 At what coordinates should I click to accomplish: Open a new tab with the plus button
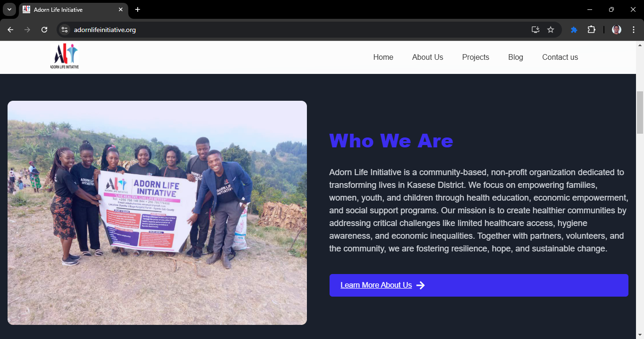[138, 9]
